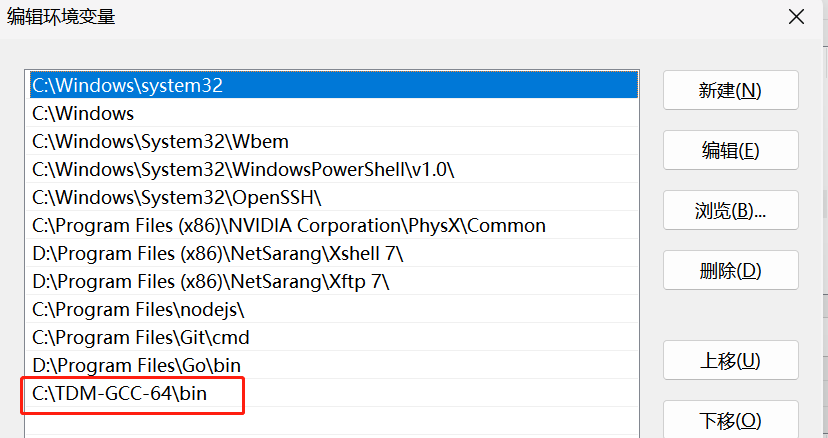Screen dimensions: 828x438
Task: Click the 上移(U) move up button
Action: [x=730, y=360]
